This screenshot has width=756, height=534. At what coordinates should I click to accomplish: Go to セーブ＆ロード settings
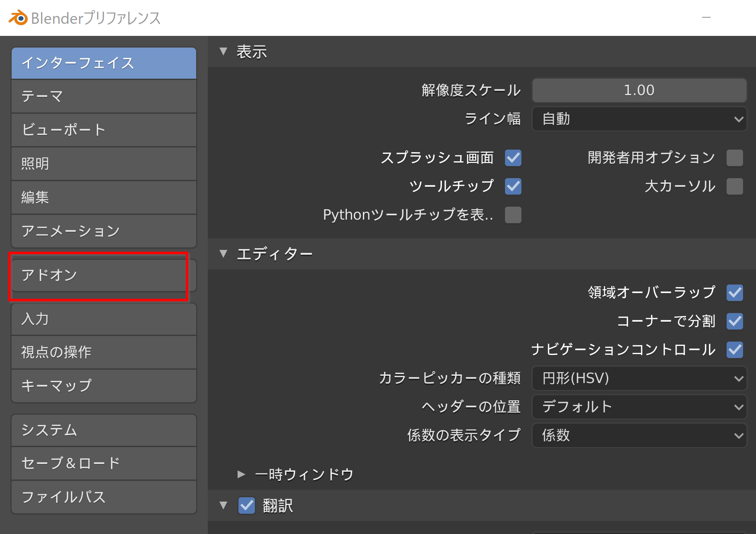click(104, 464)
